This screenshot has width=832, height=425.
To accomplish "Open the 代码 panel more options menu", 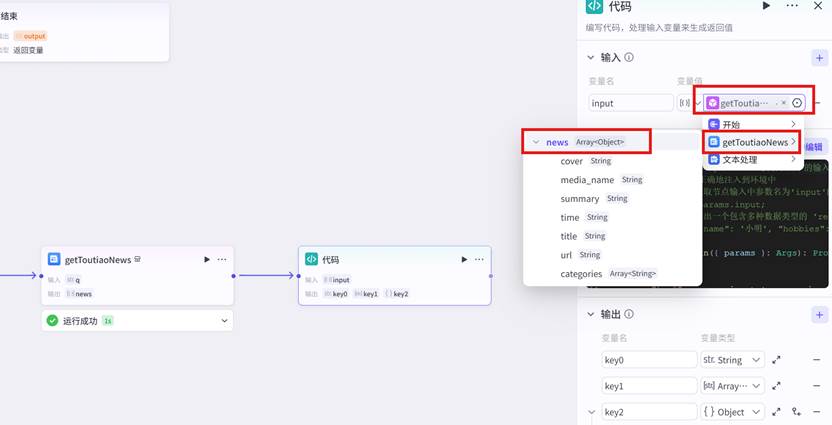I will 792,6.
